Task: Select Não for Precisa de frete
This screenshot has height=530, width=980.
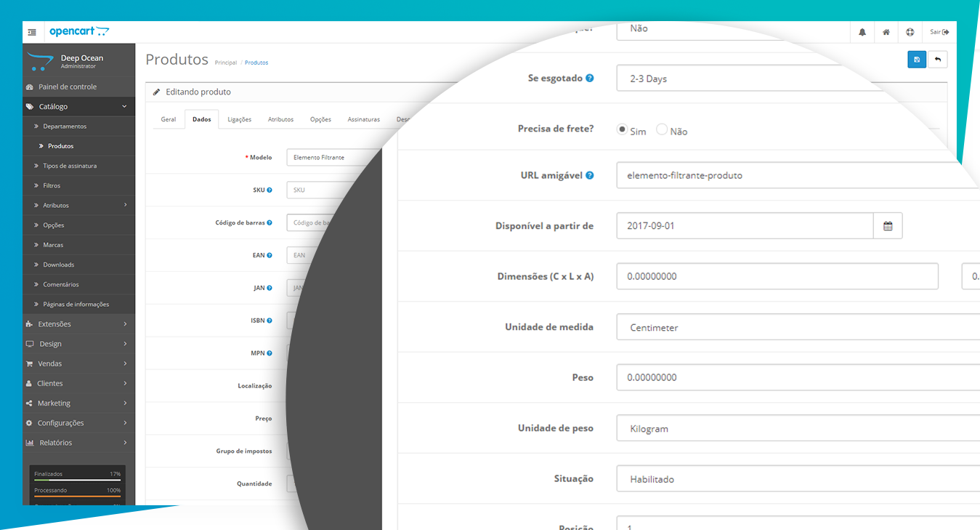Action: [662, 129]
